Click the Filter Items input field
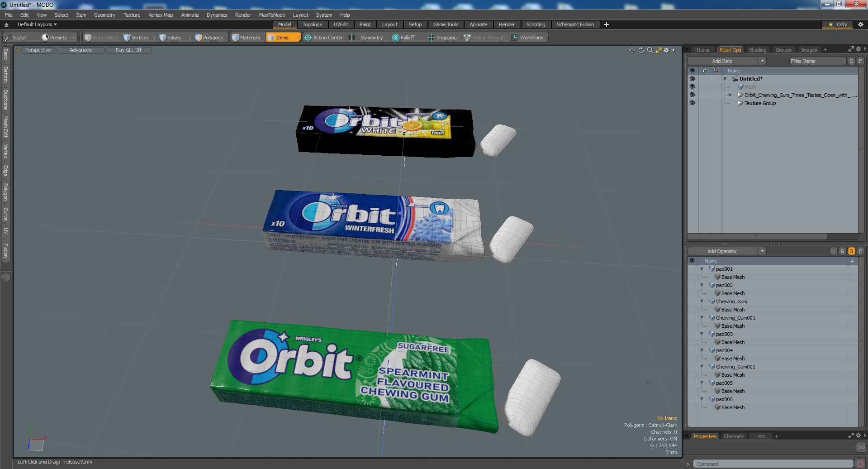This screenshot has height=469, width=868. tap(817, 61)
